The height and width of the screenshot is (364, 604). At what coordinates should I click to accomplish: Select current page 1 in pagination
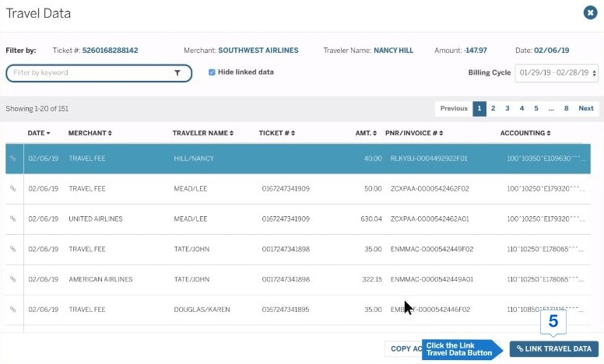click(x=479, y=109)
